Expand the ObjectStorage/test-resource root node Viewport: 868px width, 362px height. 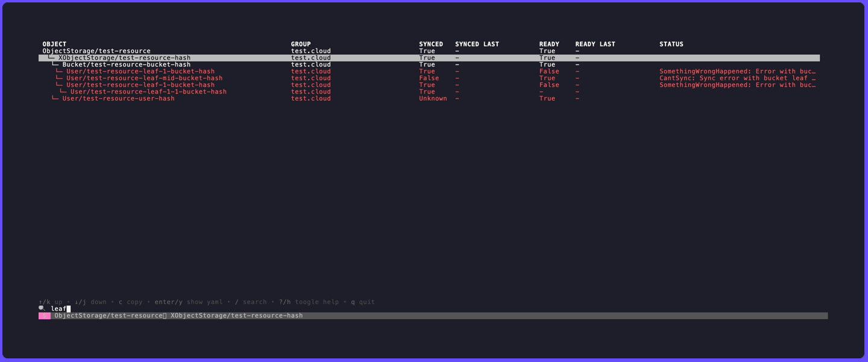(96, 51)
